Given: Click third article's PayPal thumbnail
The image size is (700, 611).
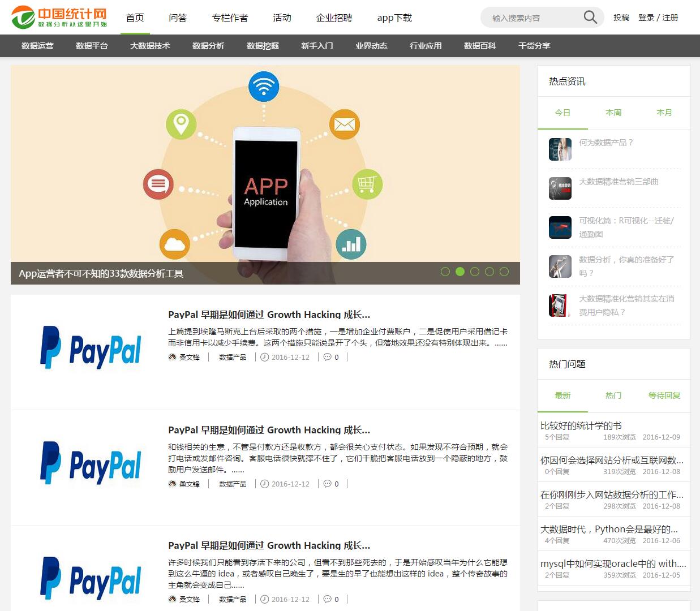Looking at the screenshot, I should tap(91, 578).
